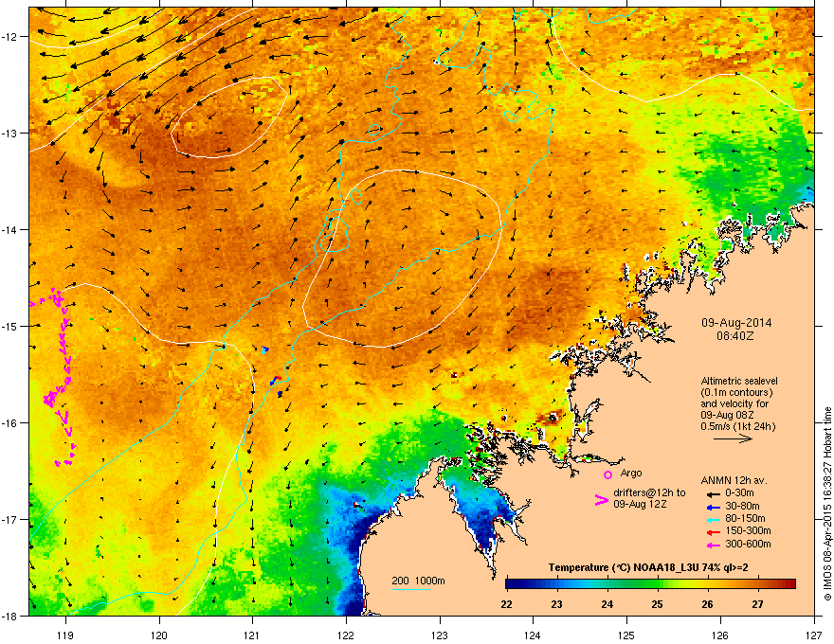Select the magenta 300-600m ANMN arrow symbol
Screen dimensions: 834x644
(x=712, y=545)
